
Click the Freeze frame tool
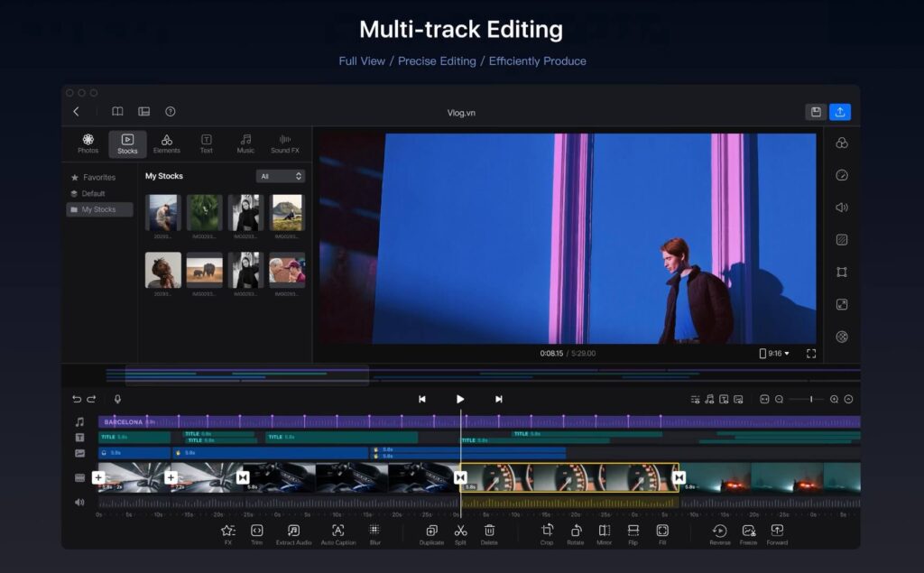(x=748, y=531)
